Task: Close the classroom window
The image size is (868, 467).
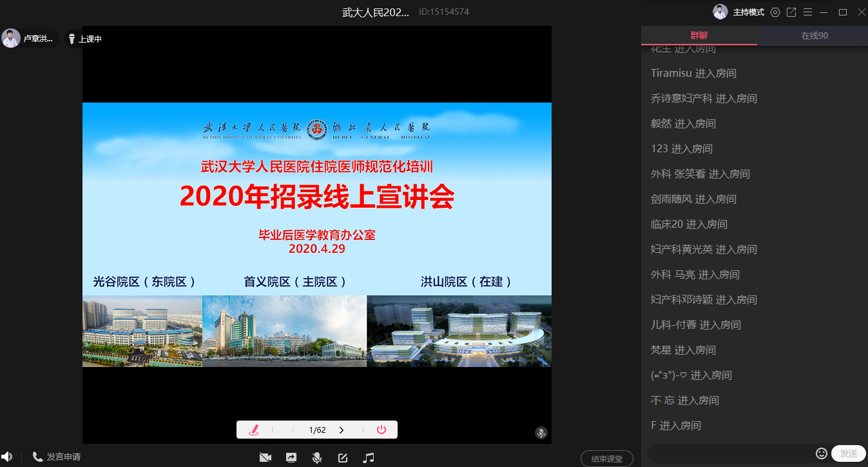Action: pyautogui.click(x=861, y=12)
